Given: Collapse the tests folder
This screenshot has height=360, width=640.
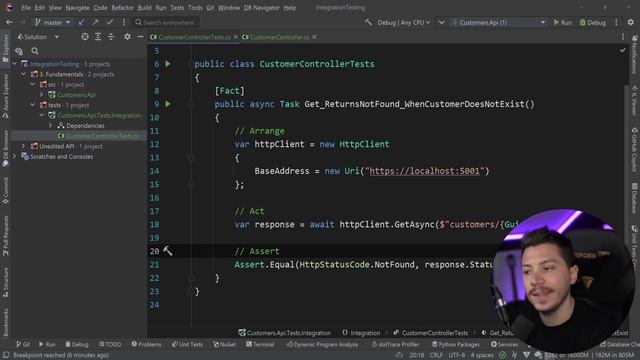Looking at the screenshot, I should [33, 105].
